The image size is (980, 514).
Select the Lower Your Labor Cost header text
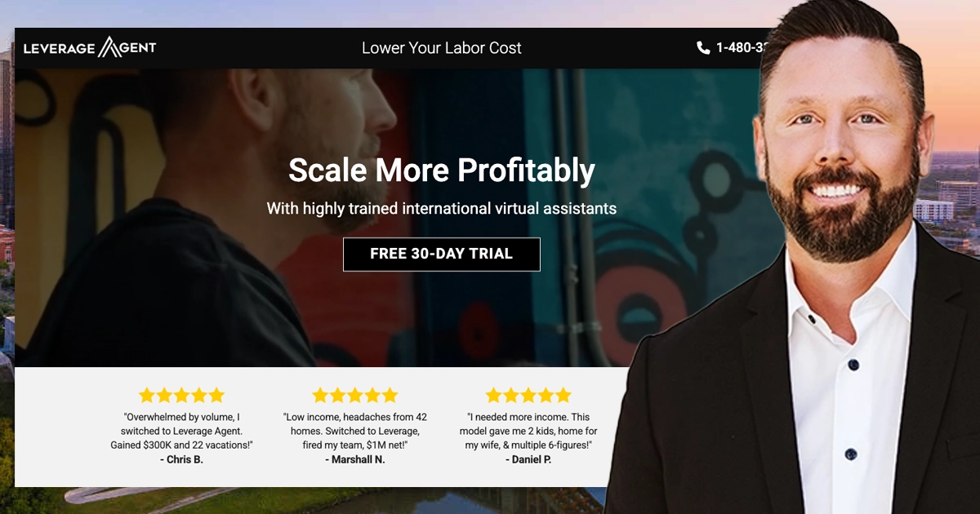(441, 48)
